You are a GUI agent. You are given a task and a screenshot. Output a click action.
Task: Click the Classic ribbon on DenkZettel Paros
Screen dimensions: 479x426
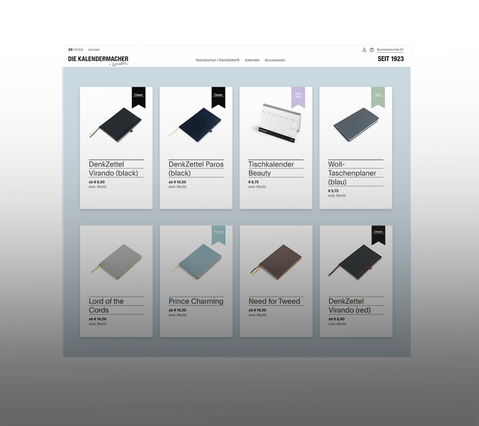218,97
